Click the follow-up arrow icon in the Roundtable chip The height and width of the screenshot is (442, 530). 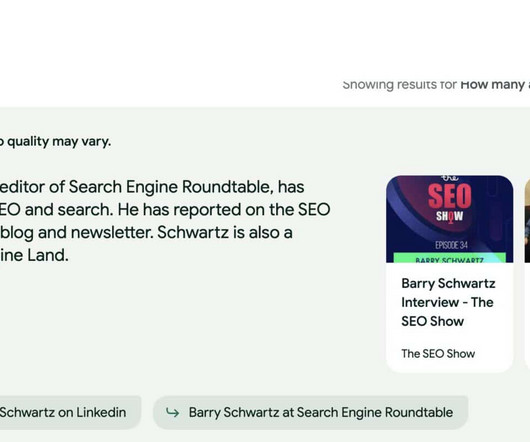click(173, 412)
